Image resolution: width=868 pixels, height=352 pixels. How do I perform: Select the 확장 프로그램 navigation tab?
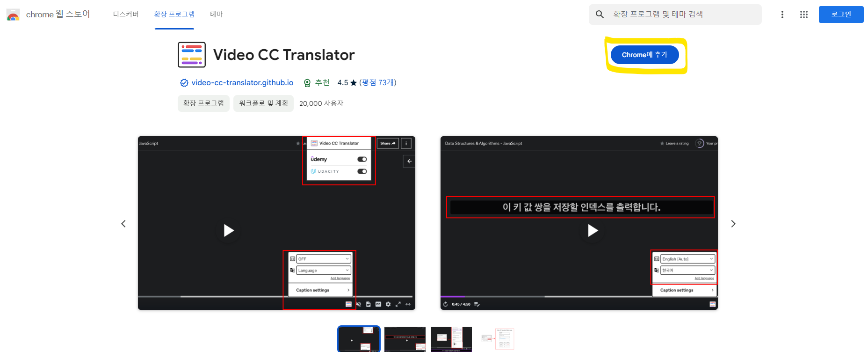[174, 14]
